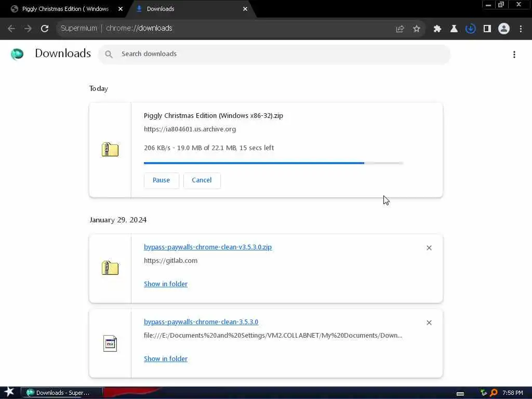Image resolution: width=532 pixels, height=399 pixels.
Task: Click the bypass-paywalls zip folder icon
Action: (110, 268)
